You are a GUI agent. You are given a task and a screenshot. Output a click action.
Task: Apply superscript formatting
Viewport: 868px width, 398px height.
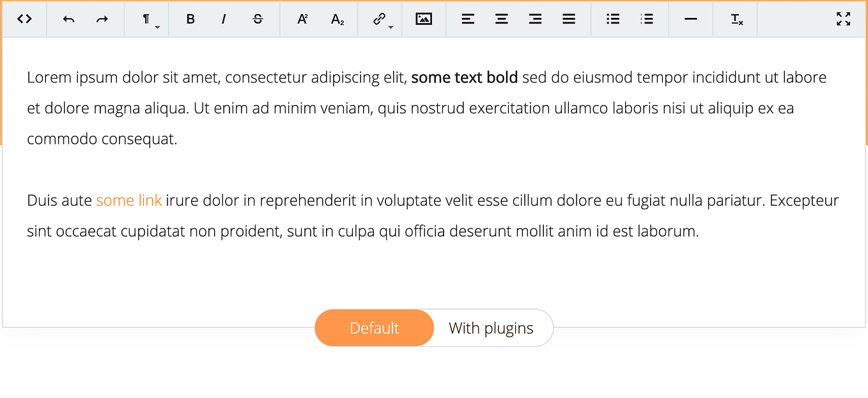(x=301, y=19)
